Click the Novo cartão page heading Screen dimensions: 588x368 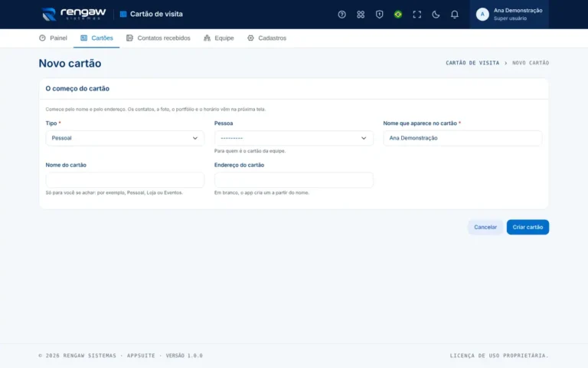point(70,63)
